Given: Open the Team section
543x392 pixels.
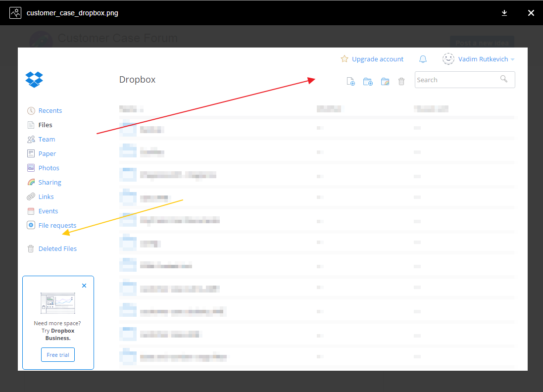Looking at the screenshot, I should [47, 139].
